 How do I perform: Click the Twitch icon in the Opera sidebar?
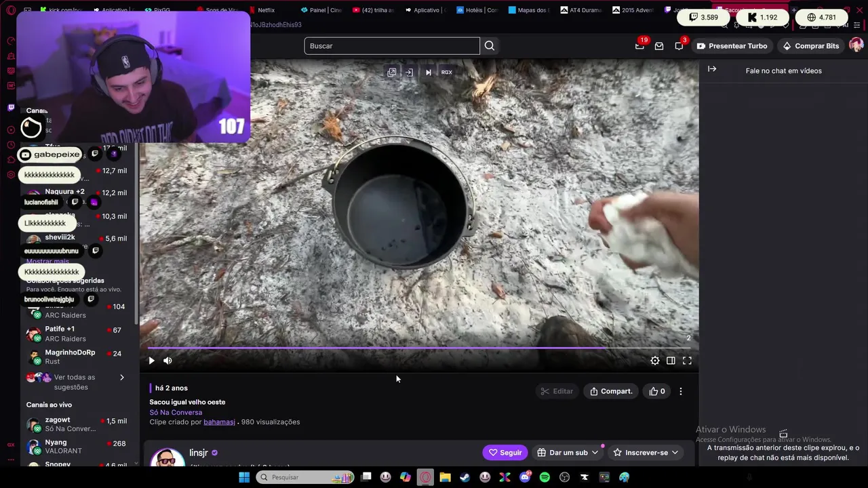coord(11,107)
